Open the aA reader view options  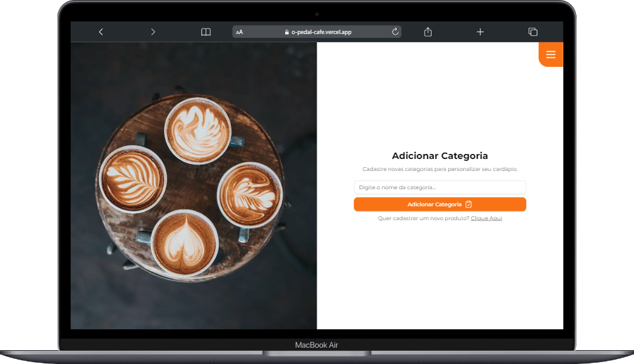pos(239,32)
